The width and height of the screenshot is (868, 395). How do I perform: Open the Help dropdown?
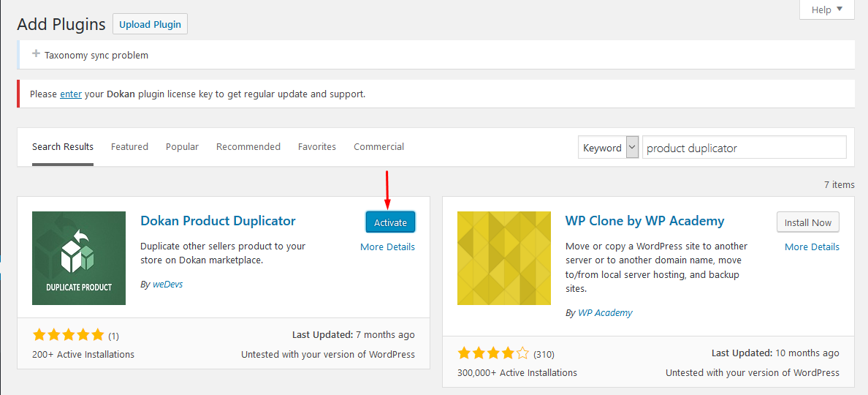(827, 10)
